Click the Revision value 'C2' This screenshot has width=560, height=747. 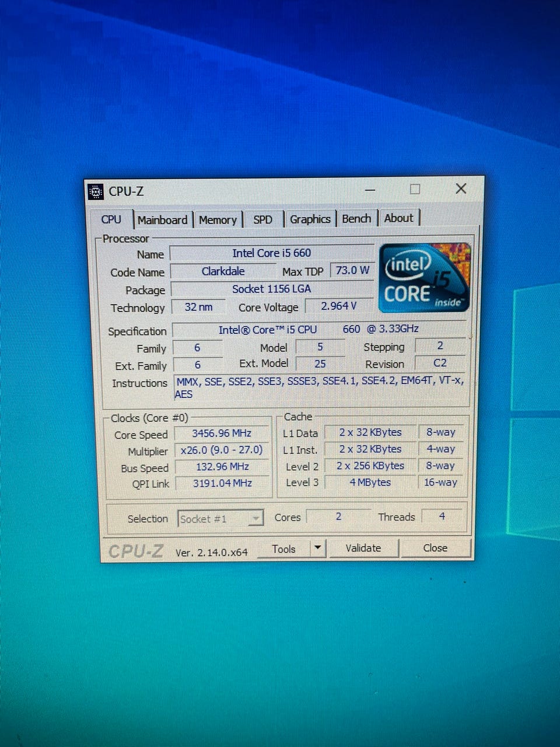point(440,362)
